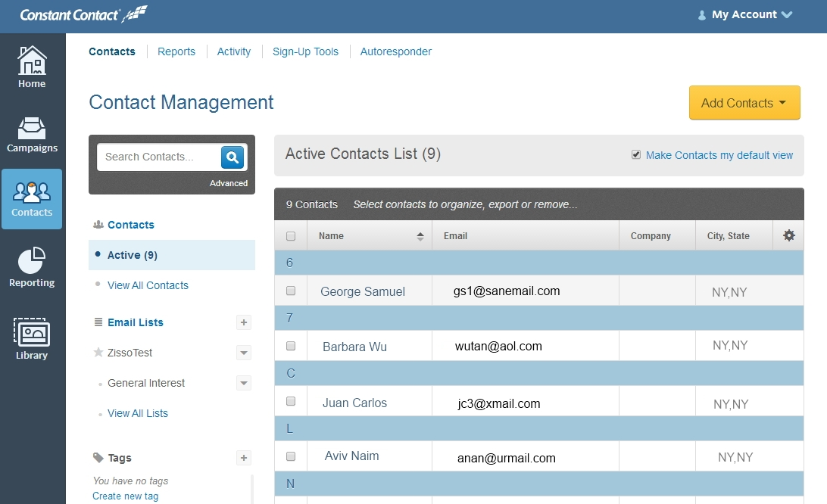
Task: Open the Autoresponder tab
Action: [x=395, y=51]
